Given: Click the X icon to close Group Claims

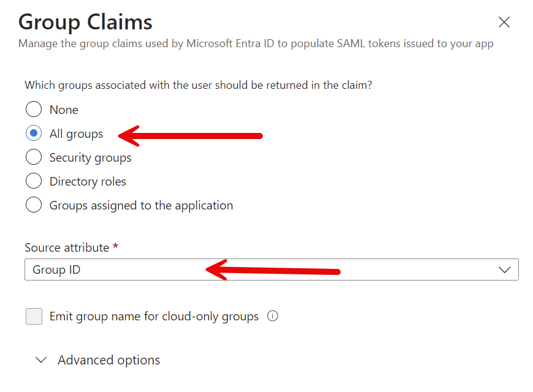Looking at the screenshot, I should pos(504,22).
